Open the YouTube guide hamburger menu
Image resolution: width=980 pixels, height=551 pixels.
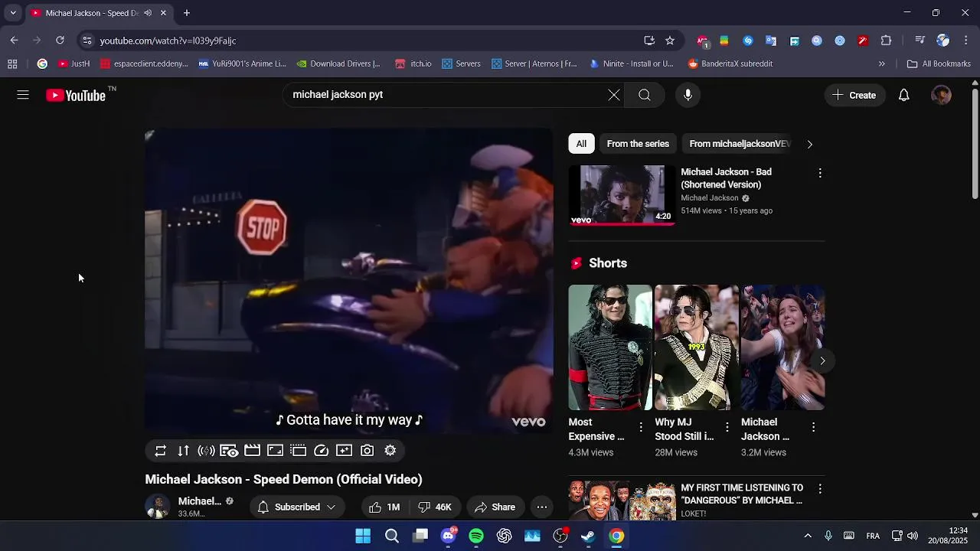(23, 95)
